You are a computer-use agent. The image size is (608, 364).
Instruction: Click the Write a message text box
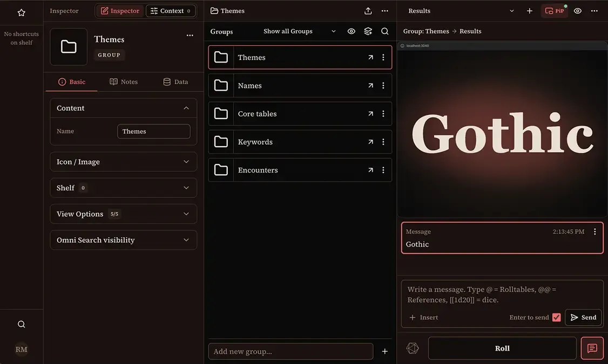(502, 294)
